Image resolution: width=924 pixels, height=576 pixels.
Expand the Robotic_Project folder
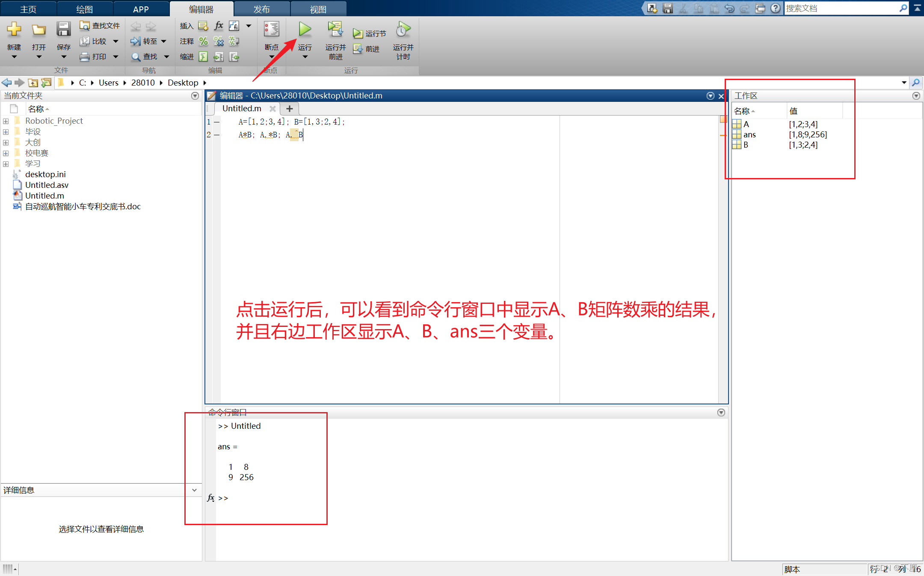click(6, 120)
